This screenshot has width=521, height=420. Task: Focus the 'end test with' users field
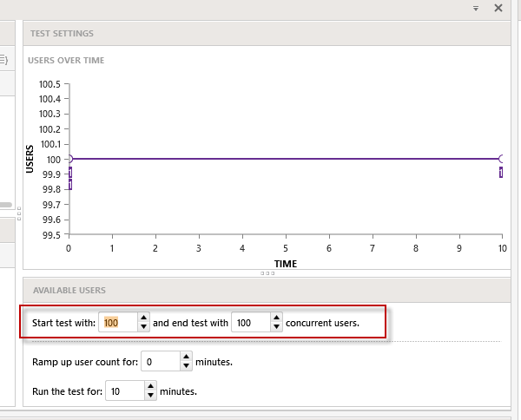pos(250,323)
